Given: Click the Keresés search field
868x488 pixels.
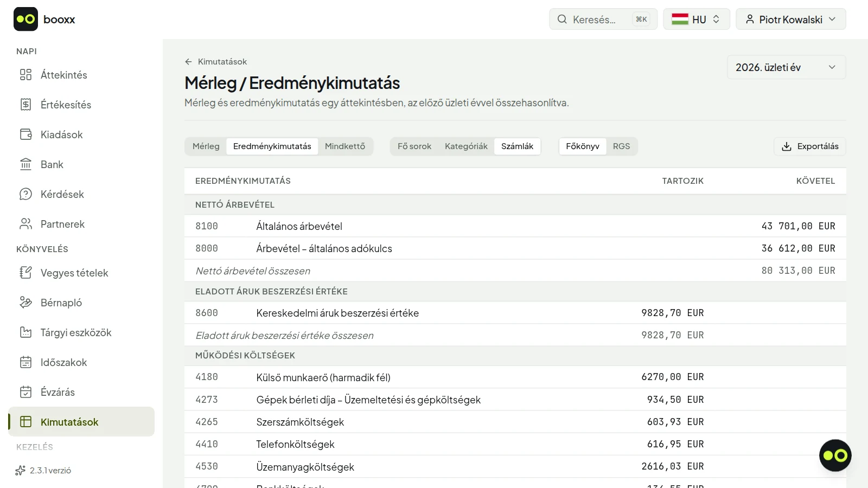Looking at the screenshot, I should click(x=603, y=19).
